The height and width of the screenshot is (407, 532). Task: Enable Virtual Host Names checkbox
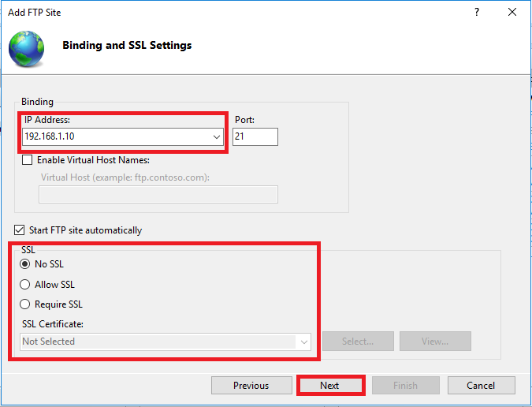click(x=27, y=160)
